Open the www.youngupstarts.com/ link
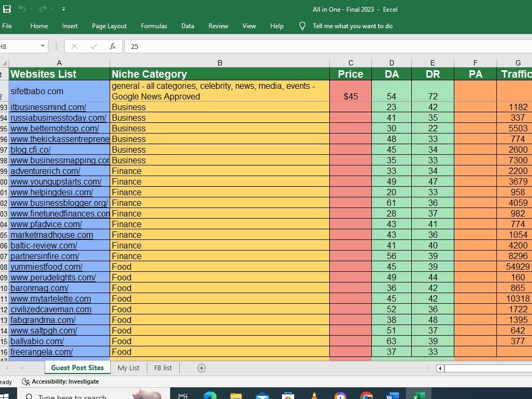 pyautogui.click(x=56, y=181)
